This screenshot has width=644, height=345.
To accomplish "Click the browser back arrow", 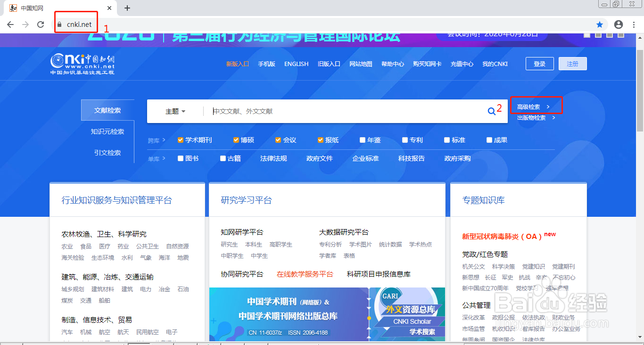I will (10, 24).
